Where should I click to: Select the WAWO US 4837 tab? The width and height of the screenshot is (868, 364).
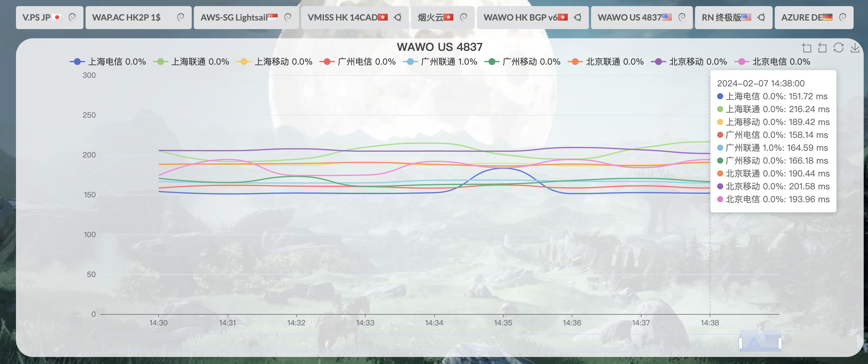tap(642, 17)
